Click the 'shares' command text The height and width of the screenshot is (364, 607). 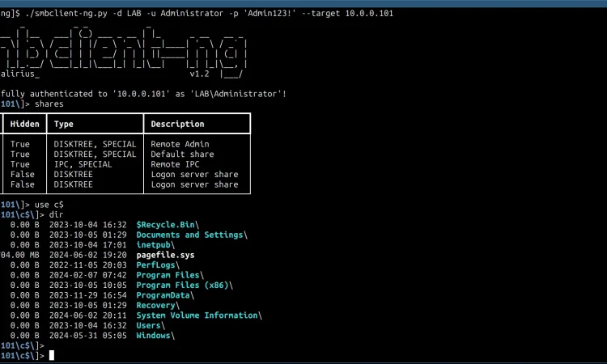point(49,104)
